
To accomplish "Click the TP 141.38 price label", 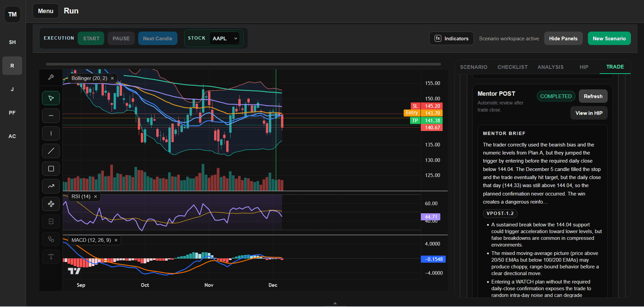I will tap(427, 121).
